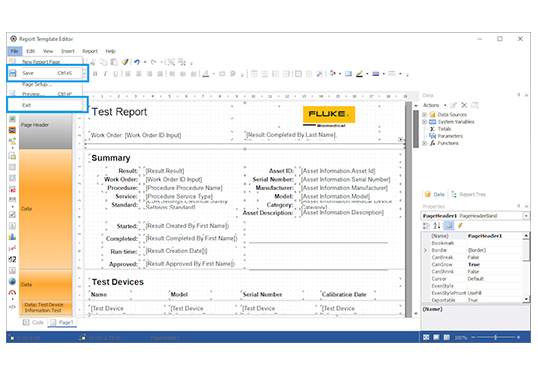The height and width of the screenshot is (374, 538).
Task: Click the Bold formatting button
Action: tap(95, 74)
